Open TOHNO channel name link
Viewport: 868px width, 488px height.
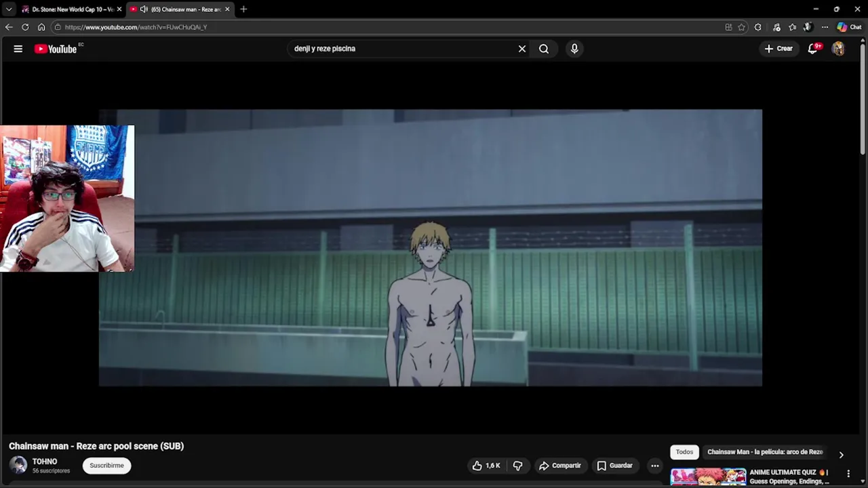45,462
